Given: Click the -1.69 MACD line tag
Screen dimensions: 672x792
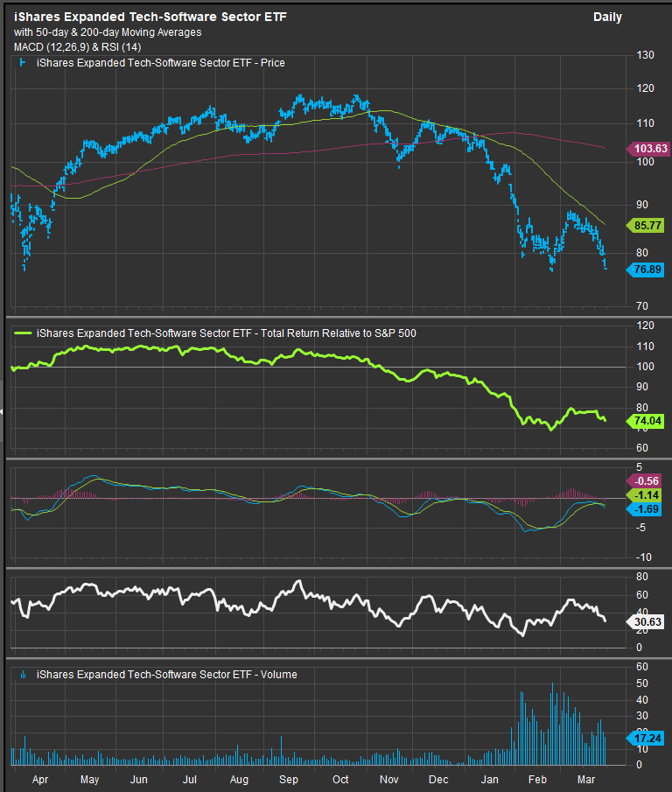Looking at the screenshot, I should (648, 508).
